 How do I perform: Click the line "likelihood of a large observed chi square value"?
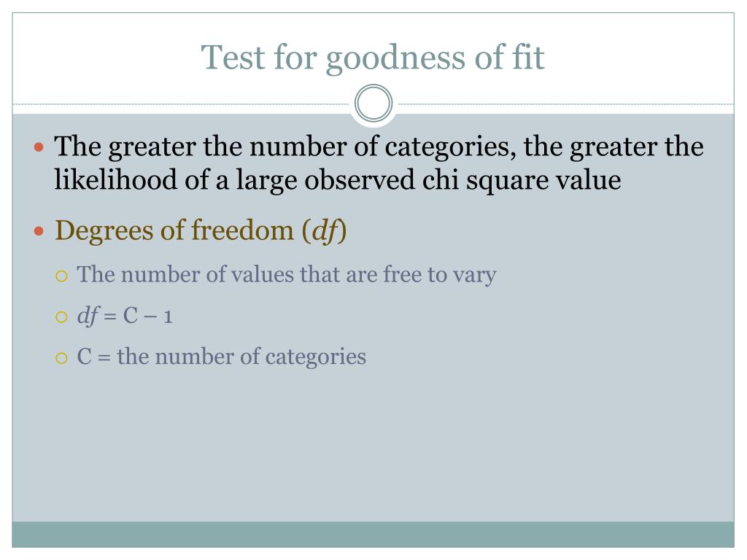click(338, 181)
